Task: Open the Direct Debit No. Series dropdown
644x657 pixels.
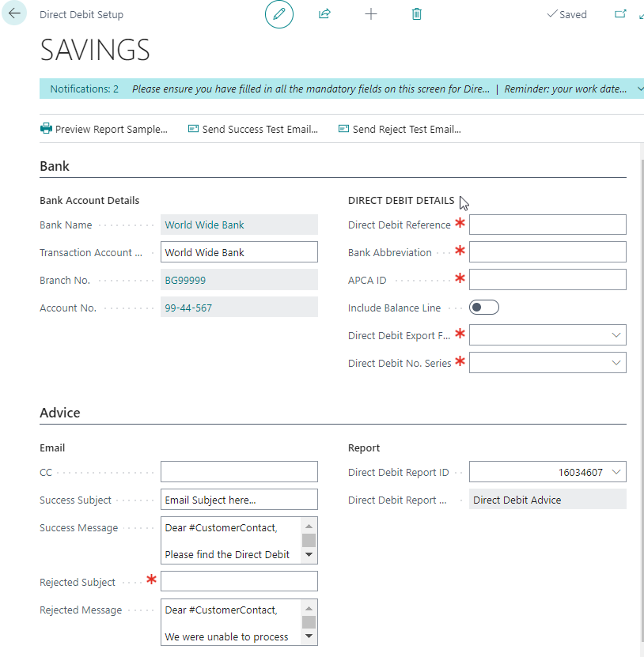Action: (617, 362)
